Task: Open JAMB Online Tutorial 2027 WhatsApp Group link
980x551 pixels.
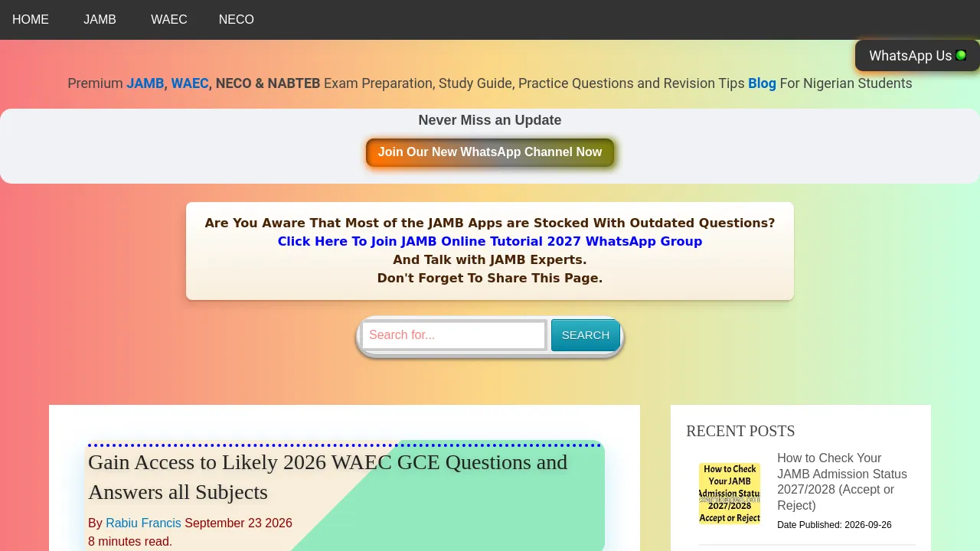Action: coord(490,241)
